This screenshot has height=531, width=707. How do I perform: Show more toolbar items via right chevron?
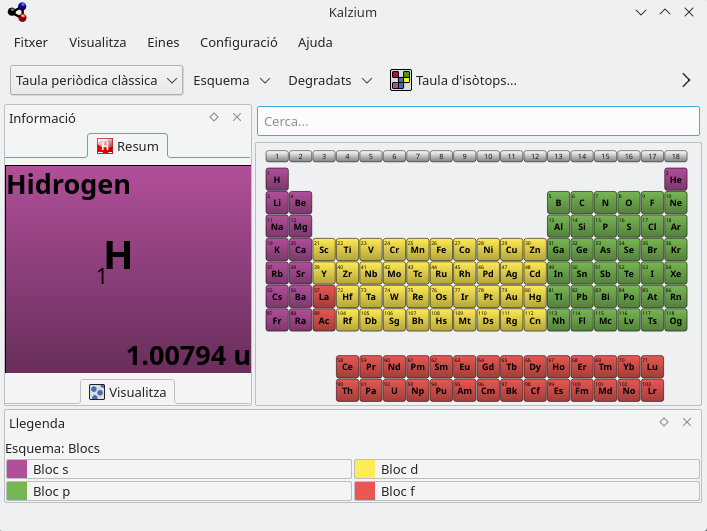(686, 80)
